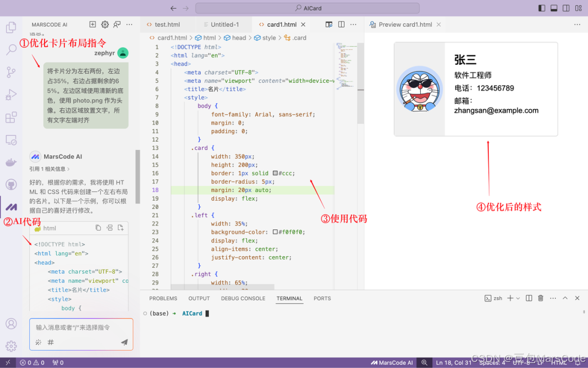Open the Source Control view

(x=11, y=72)
